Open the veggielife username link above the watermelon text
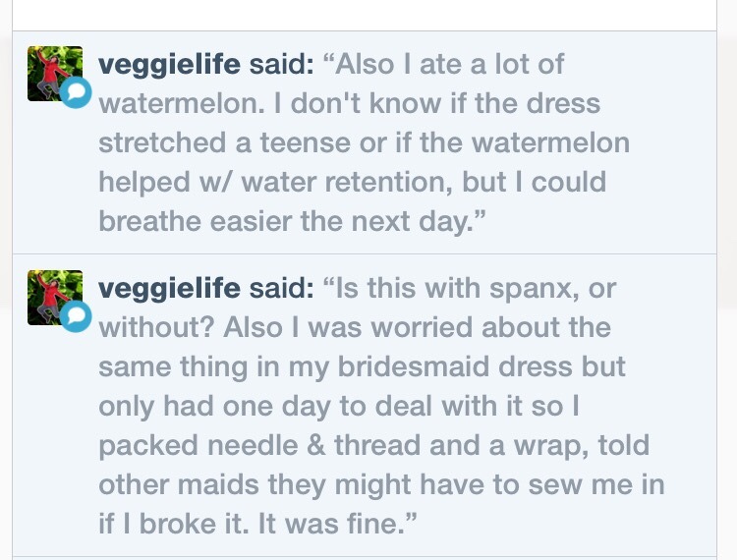The width and height of the screenshot is (737, 560). (169, 65)
